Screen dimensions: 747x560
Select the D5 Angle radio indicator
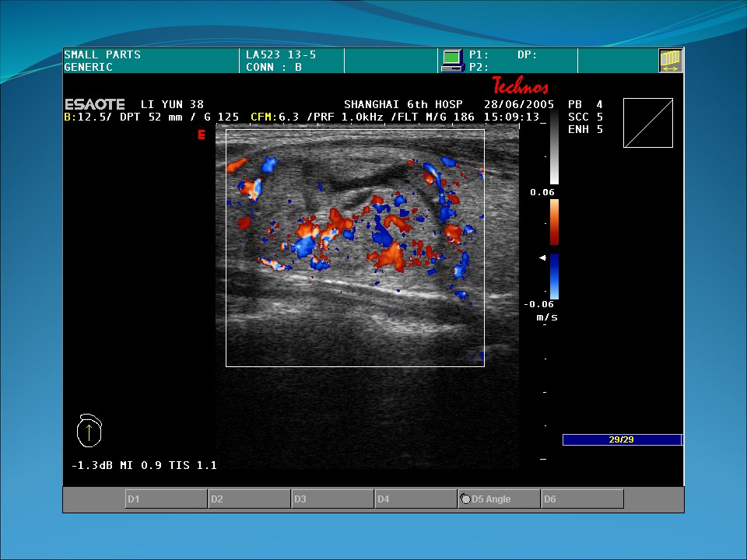pos(465,499)
